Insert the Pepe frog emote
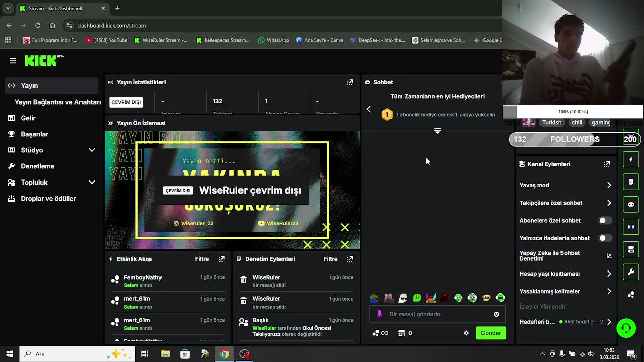The width and height of the screenshot is (644, 362). (374, 298)
